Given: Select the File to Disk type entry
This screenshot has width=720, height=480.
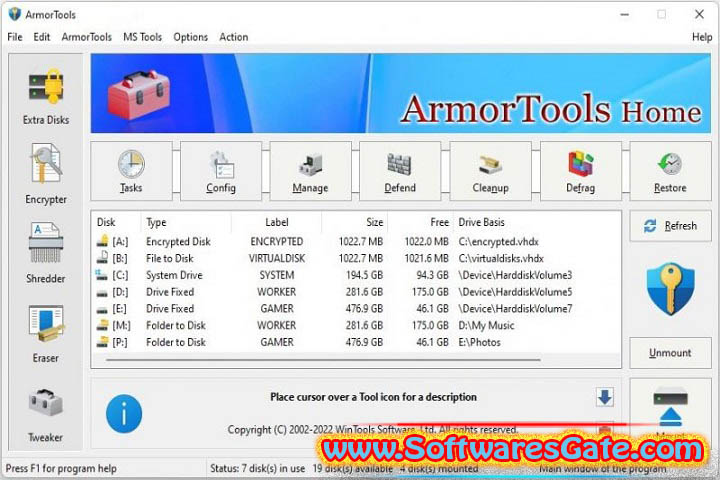Looking at the screenshot, I should 169,259.
